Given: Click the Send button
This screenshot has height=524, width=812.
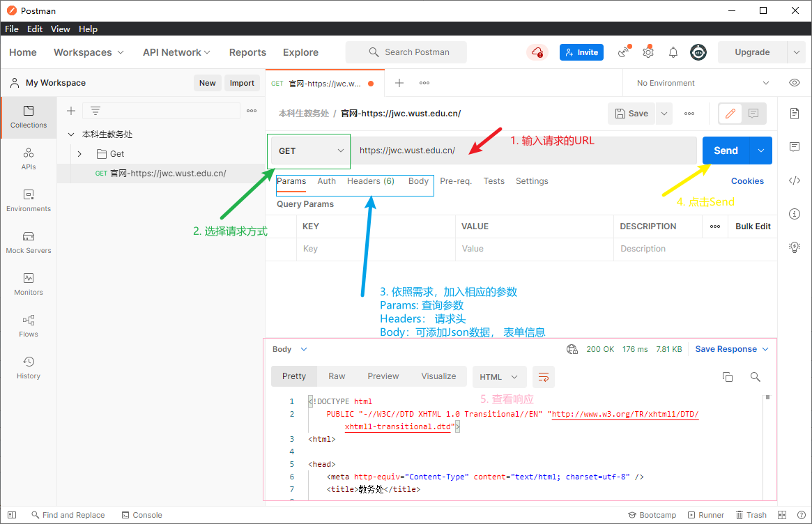Looking at the screenshot, I should (726, 151).
